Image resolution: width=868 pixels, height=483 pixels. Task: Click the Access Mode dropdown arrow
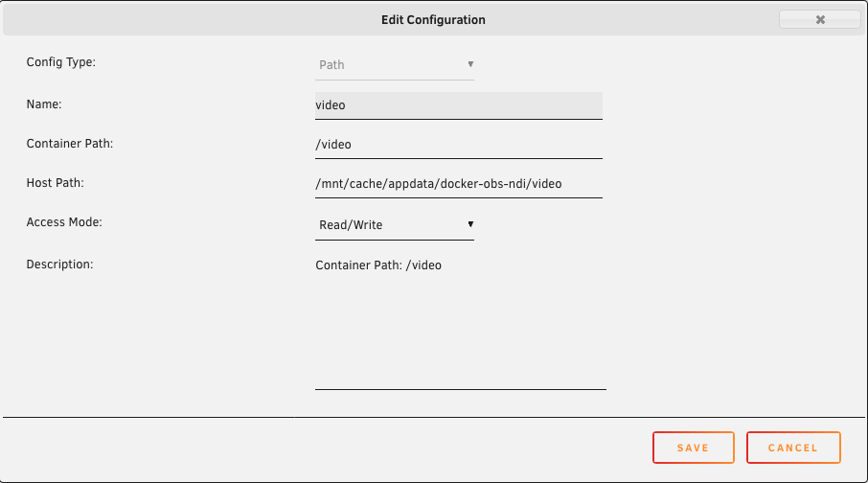point(470,224)
